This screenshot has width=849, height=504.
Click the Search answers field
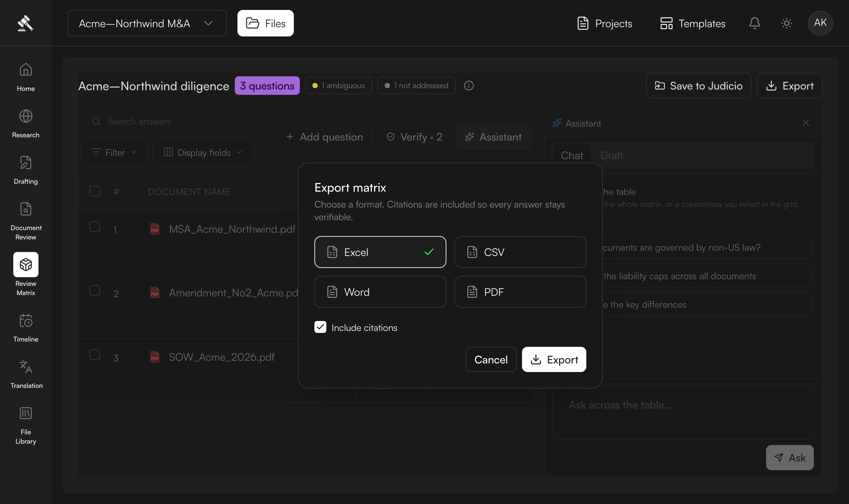147,121
